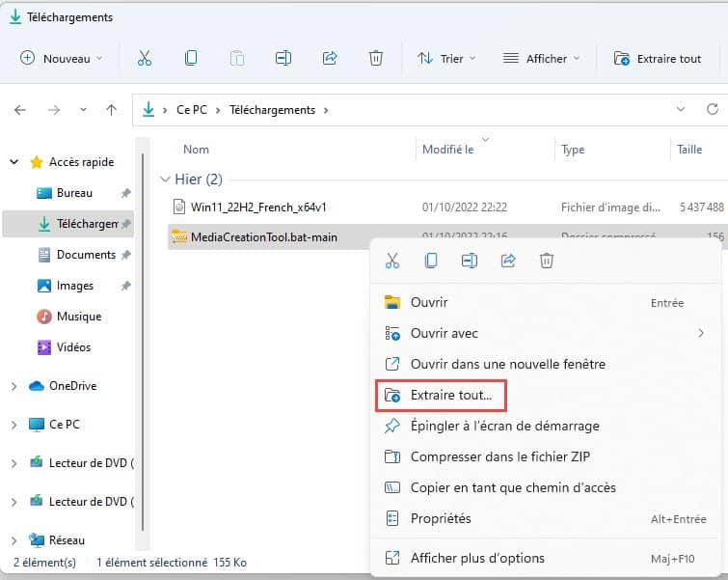Select Bureau in the quick access

74,193
